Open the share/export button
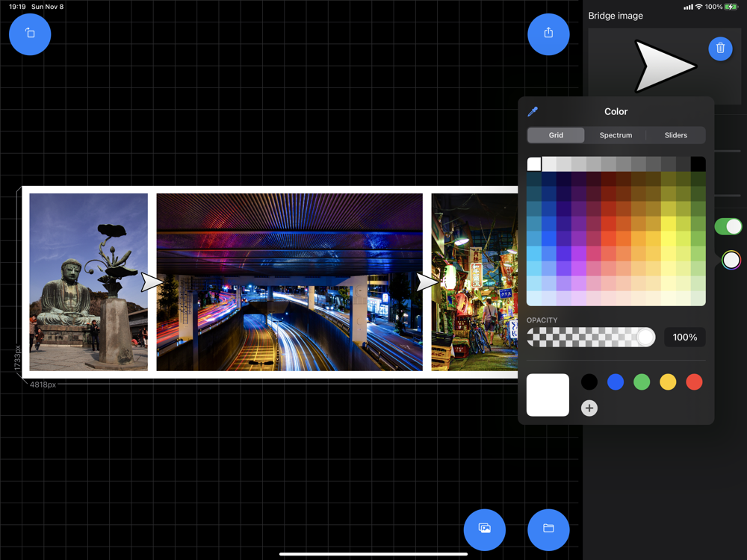 click(548, 34)
